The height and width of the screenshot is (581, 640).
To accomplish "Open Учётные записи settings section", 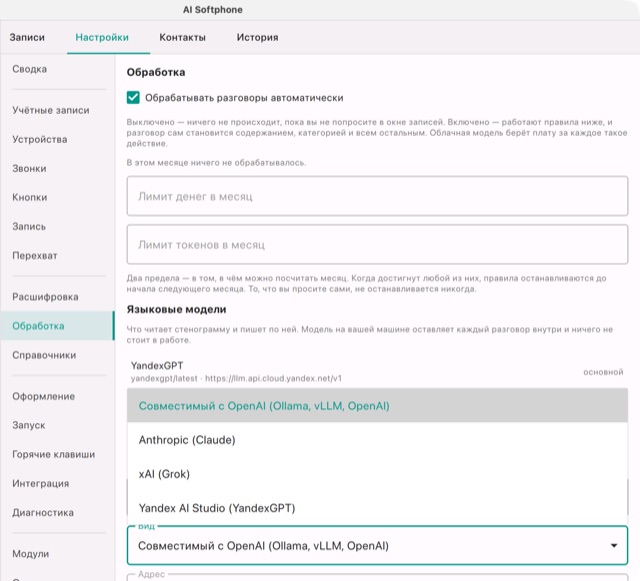I will pyautogui.click(x=51, y=110).
